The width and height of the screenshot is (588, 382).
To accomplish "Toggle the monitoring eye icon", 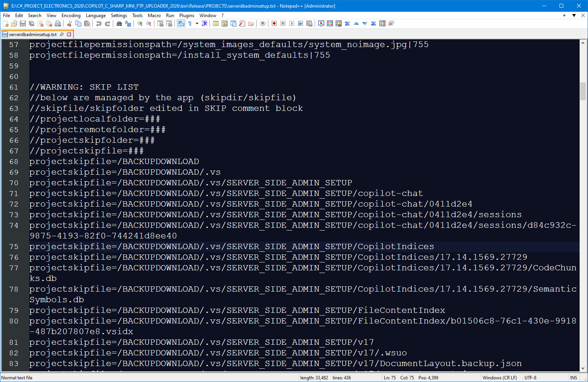I will click(x=263, y=24).
